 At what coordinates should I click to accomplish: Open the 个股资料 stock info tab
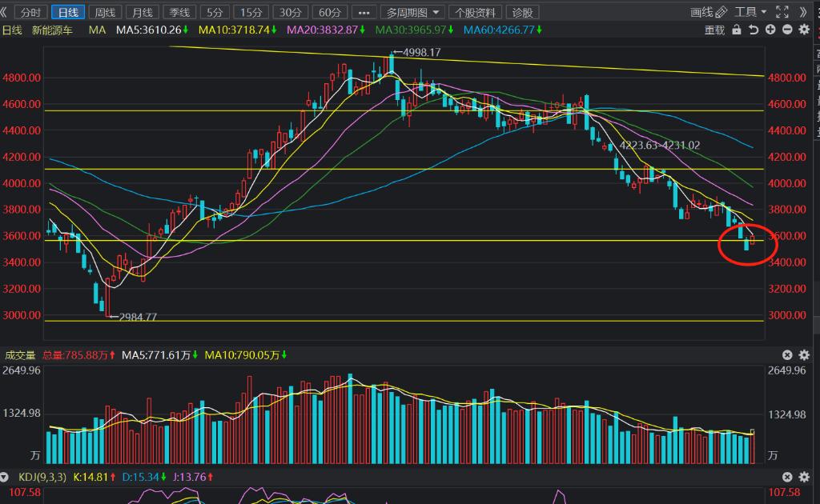476,12
